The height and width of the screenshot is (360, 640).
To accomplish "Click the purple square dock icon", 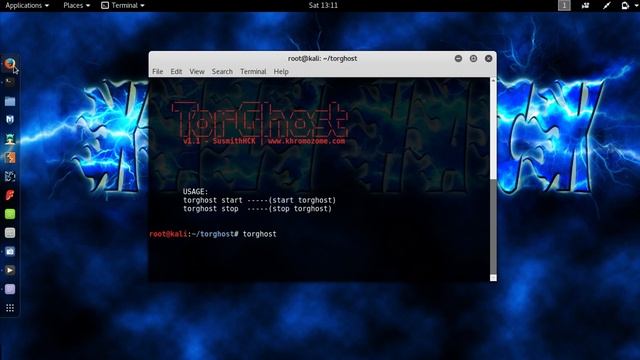I will (10, 289).
